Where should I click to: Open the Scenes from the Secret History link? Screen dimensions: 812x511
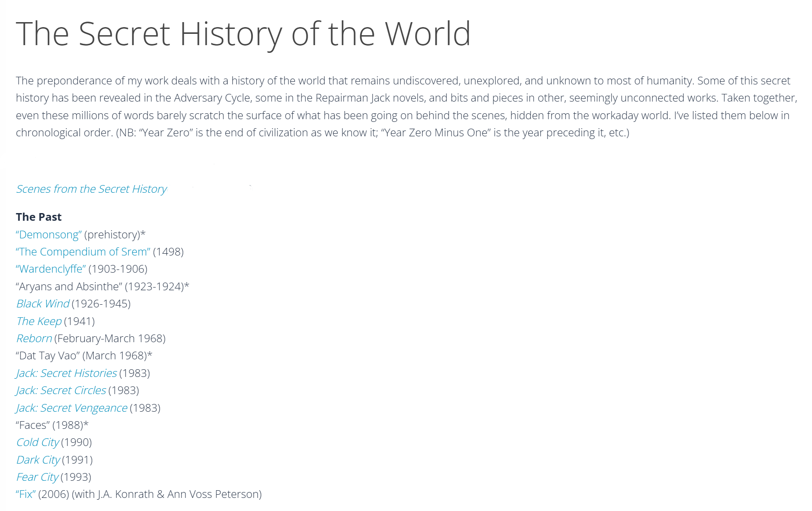(x=92, y=189)
